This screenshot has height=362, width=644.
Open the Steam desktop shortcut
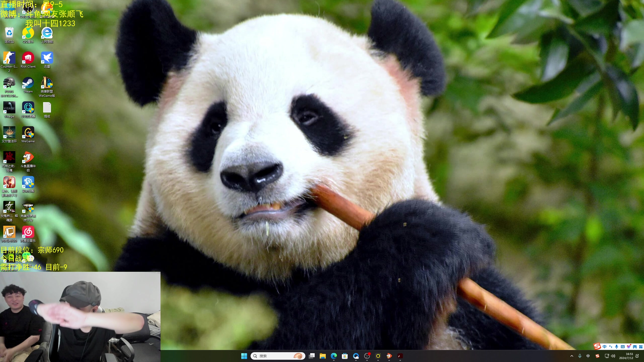pyautogui.click(x=28, y=85)
